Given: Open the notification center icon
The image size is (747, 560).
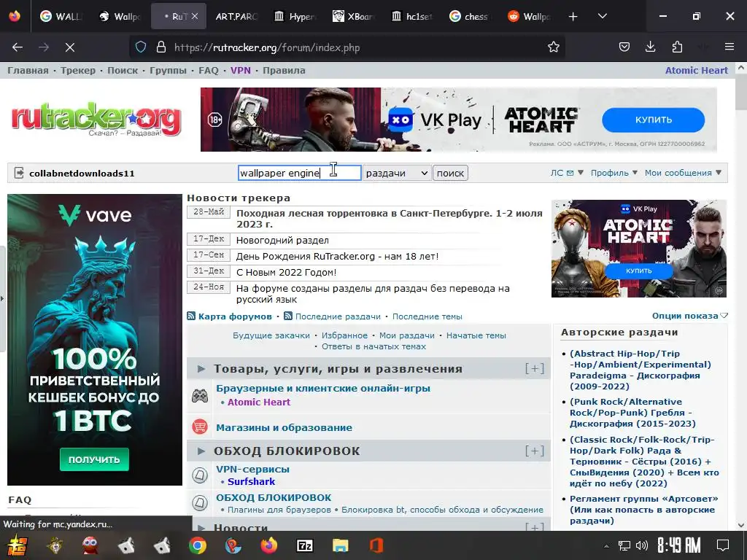Looking at the screenshot, I should [x=723, y=545].
